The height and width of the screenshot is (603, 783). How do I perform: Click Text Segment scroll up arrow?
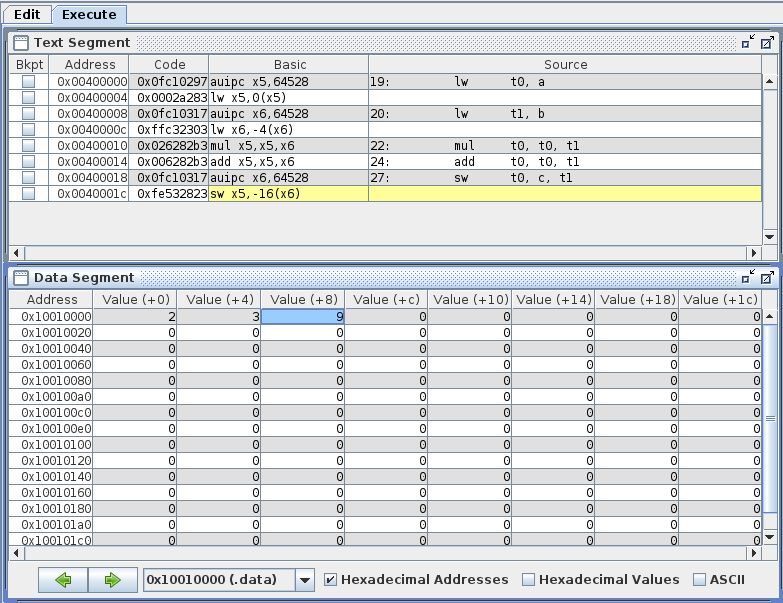769,81
